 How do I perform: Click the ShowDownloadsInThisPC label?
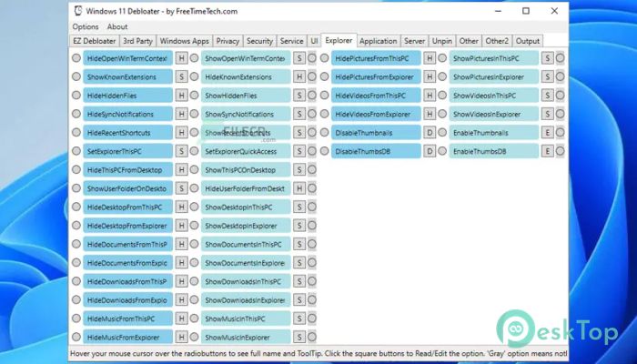(246, 281)
